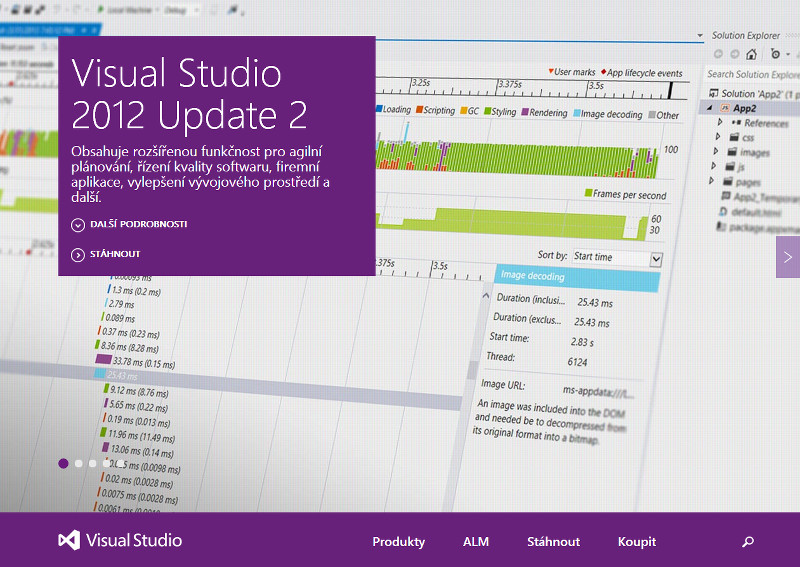Advance to the next slide with the right arrow
The image size is (800, 567).
tap(788, 257)
